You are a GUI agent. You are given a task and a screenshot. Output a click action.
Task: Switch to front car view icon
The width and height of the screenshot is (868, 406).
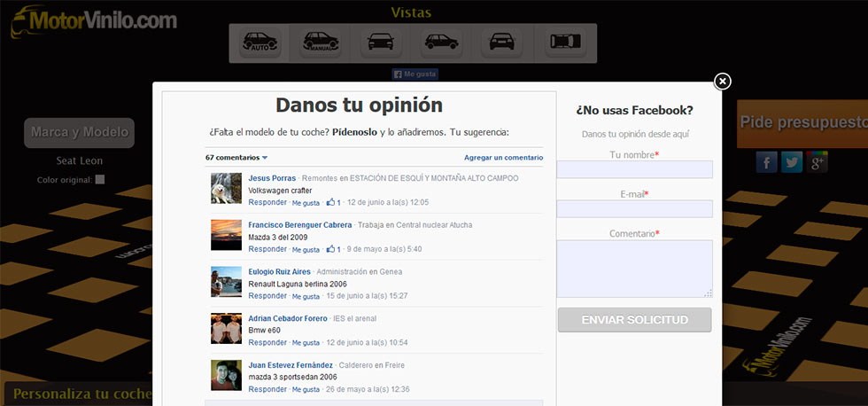(381, 43)
